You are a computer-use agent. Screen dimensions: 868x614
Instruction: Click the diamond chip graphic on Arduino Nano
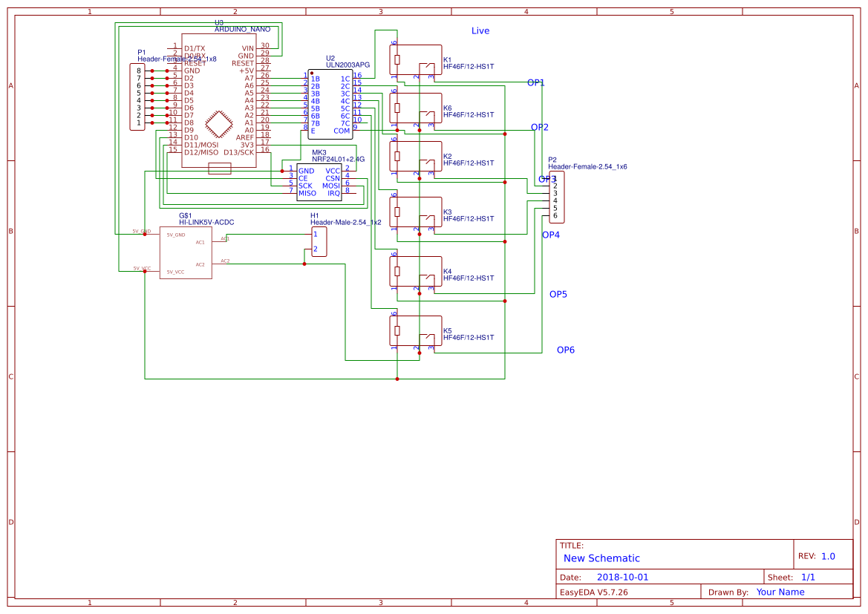(x=219, y=124)
